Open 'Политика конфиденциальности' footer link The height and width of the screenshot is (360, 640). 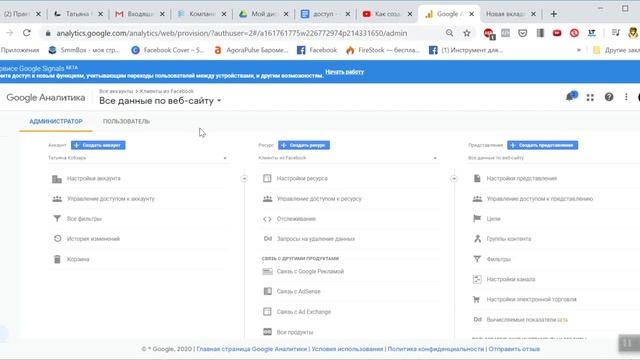click(x=436, y=349)
